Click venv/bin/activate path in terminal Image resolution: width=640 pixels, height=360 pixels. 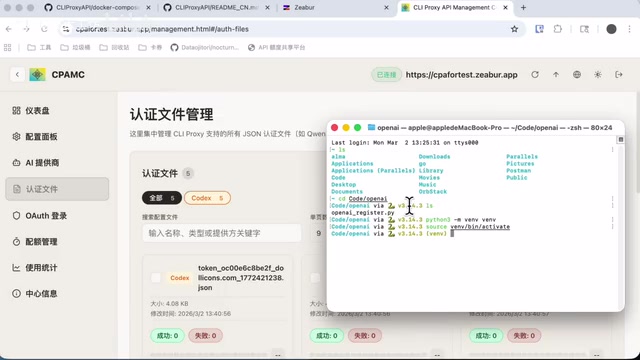pyautogui.click(x=480, y=227)
